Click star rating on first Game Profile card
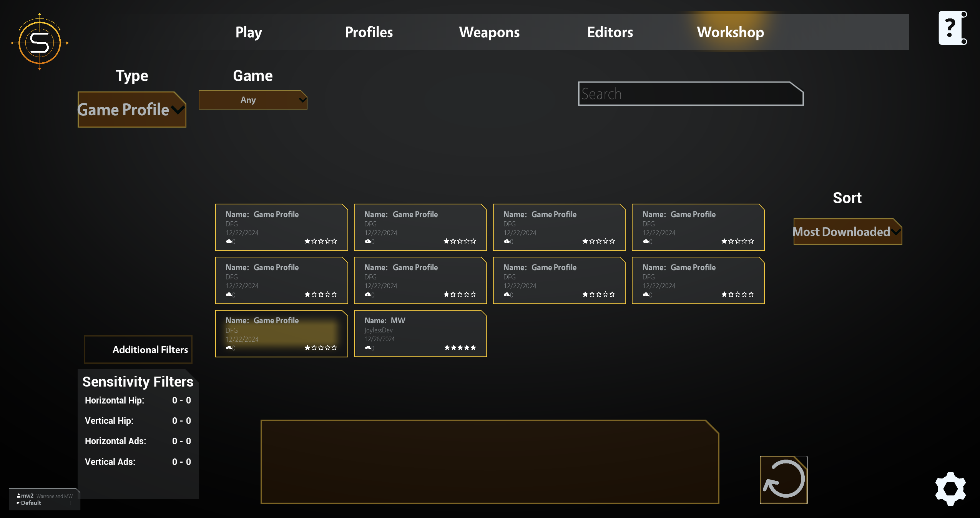The image size is (980, 518). point(321,241)
